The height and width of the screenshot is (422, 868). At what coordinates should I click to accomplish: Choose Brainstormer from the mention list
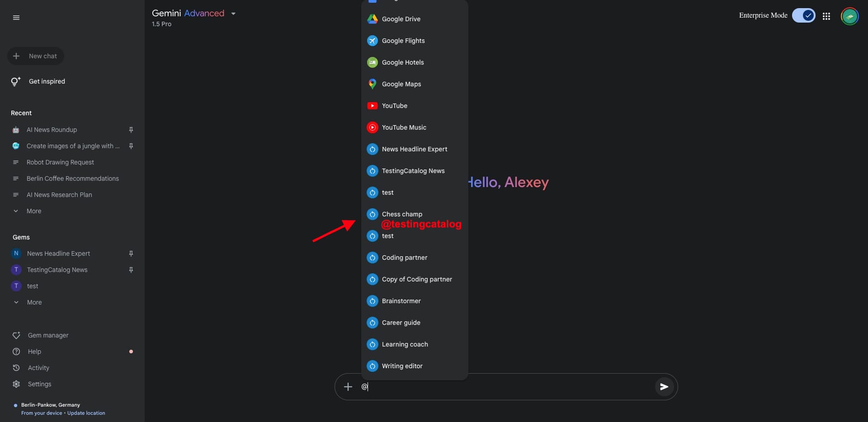[x=415, y=301]
